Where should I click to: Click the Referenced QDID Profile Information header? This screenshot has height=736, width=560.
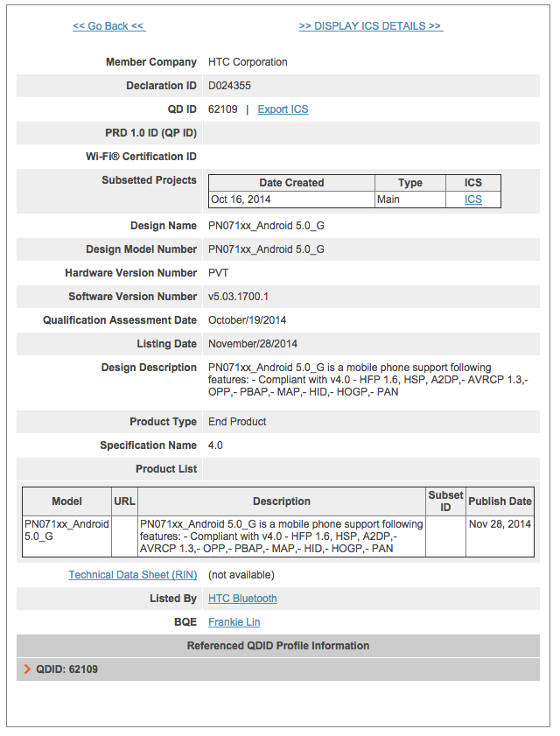[278, 646]
